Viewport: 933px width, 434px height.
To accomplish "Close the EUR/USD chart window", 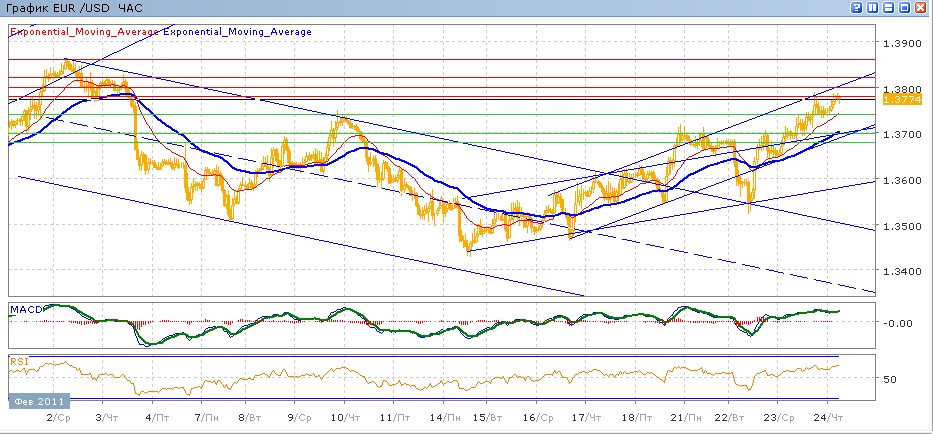I will [x=921, y=8].
